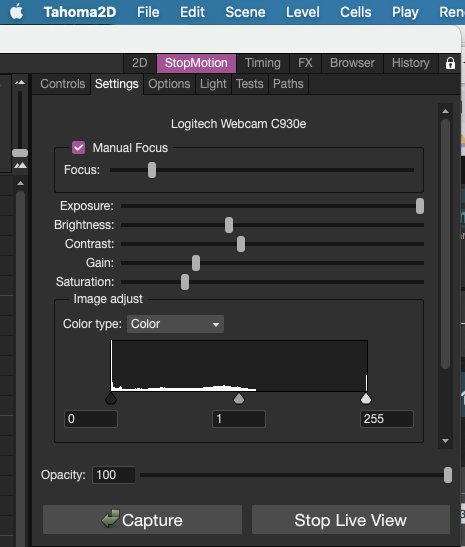Screen dimensions: 465x547
Task: Click the room lock icon
Action: 450,63
